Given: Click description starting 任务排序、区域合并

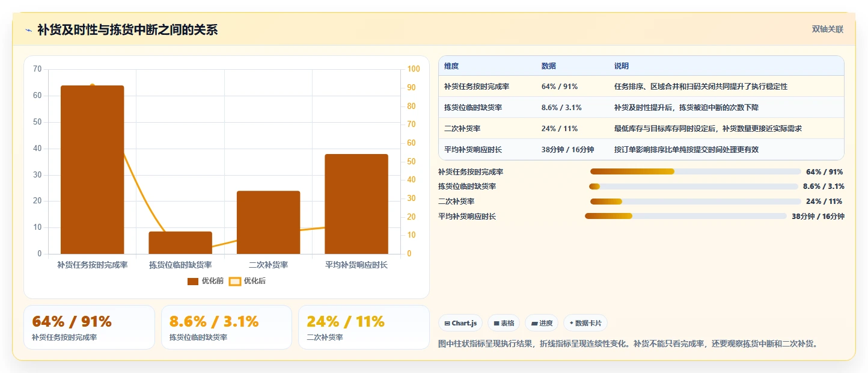Looking at the screenshot, I should (701, 87).
